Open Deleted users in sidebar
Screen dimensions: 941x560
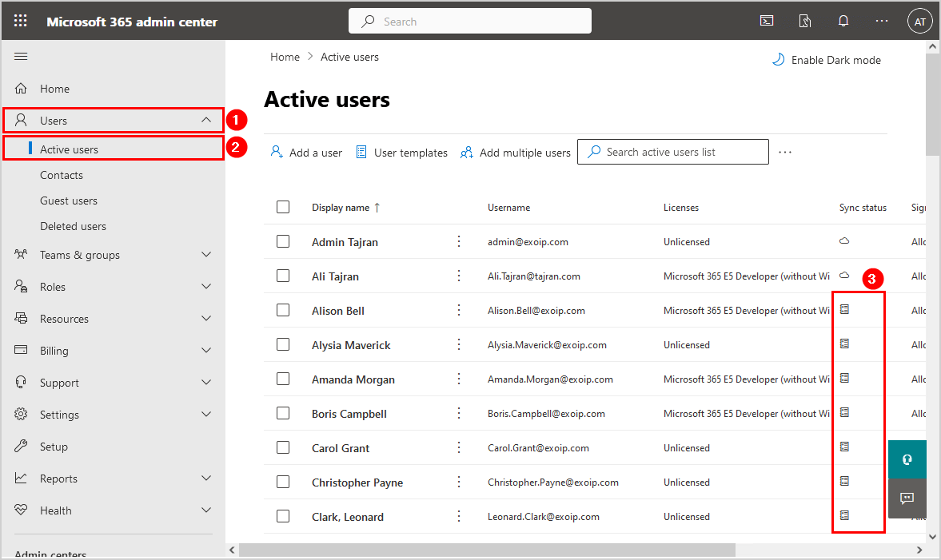(x=73, y=226)
